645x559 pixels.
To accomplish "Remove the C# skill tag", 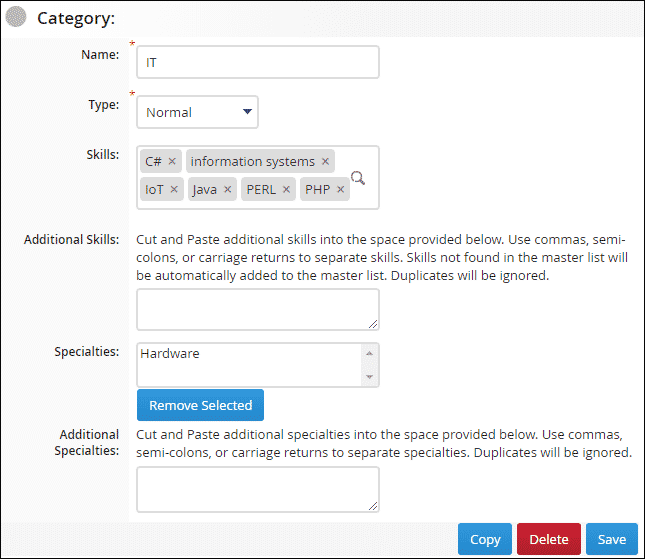I will pyautogui.click(x=172, y=161).
